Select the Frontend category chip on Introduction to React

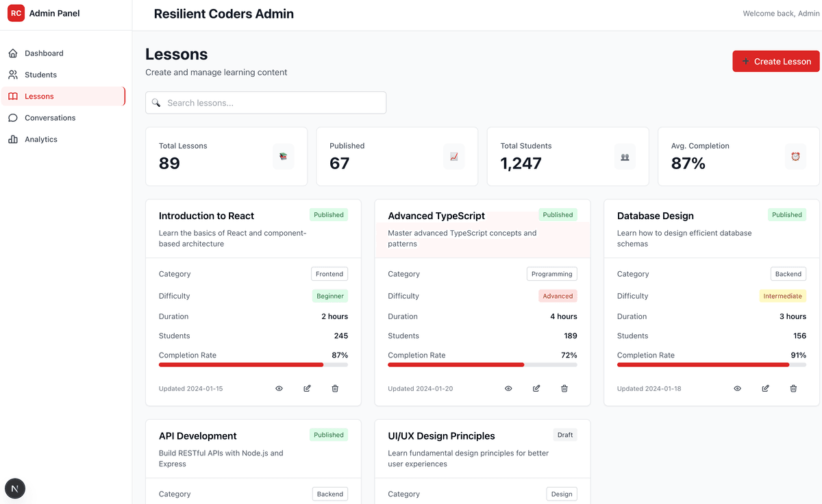pos(329,273)
